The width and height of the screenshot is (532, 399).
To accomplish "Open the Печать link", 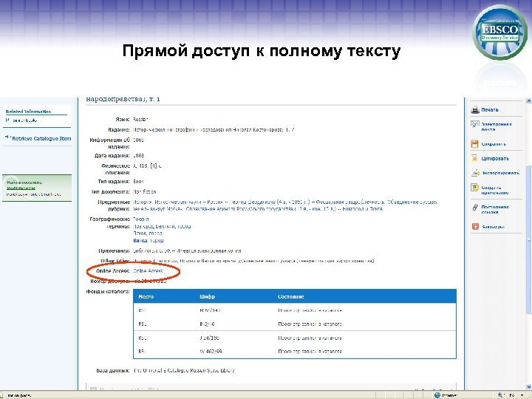I will coord(490,110).
